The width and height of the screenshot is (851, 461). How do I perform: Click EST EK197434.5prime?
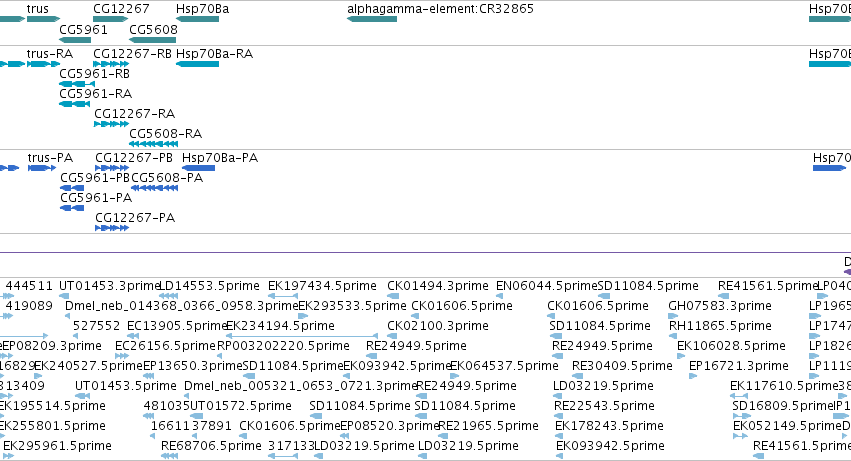(x=322, y=286)
